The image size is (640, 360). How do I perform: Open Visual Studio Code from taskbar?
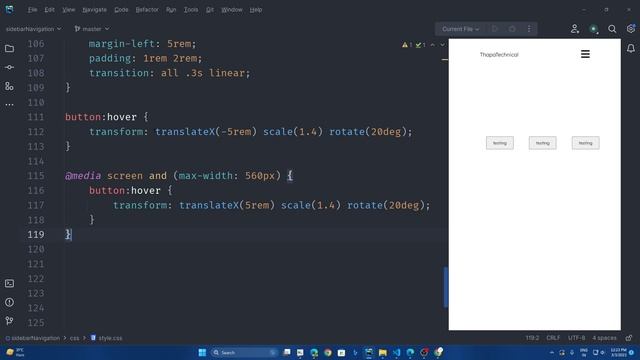396,352
